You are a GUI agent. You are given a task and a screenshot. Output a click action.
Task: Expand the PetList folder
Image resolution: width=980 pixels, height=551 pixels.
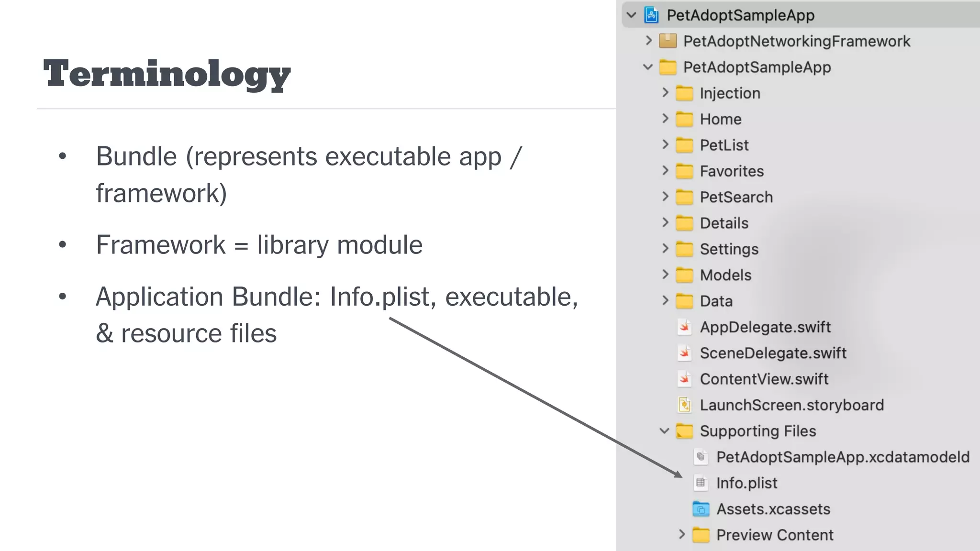coord(665,144)
